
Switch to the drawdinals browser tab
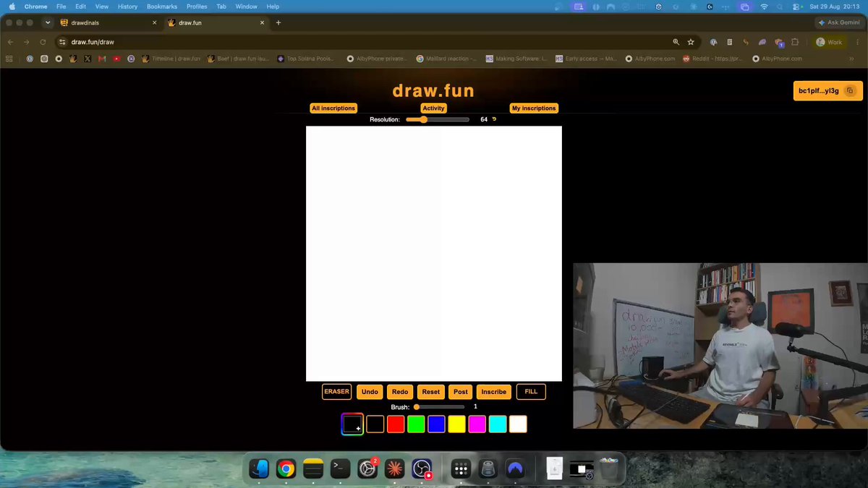point(108,22)
